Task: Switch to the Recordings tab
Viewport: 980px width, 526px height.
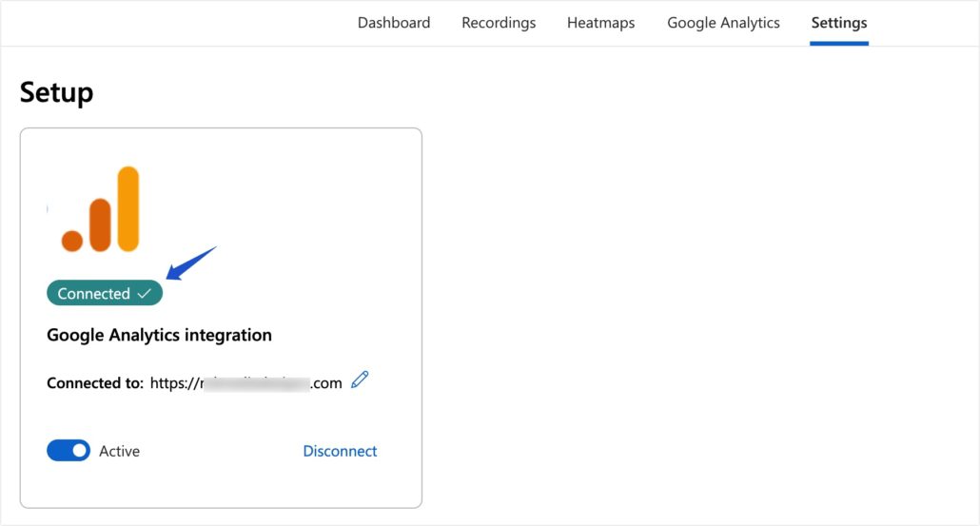Action: pyautogui.click(x=499, y=23)
